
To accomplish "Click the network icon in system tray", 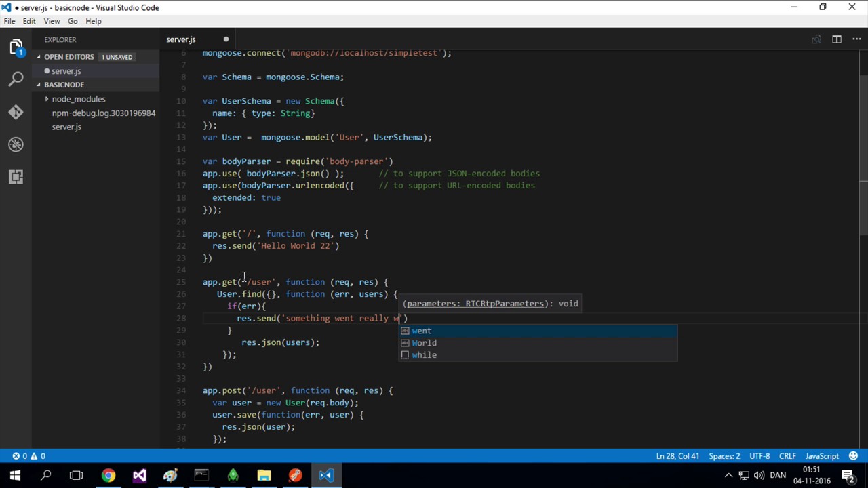I will (x=744, y=476).
